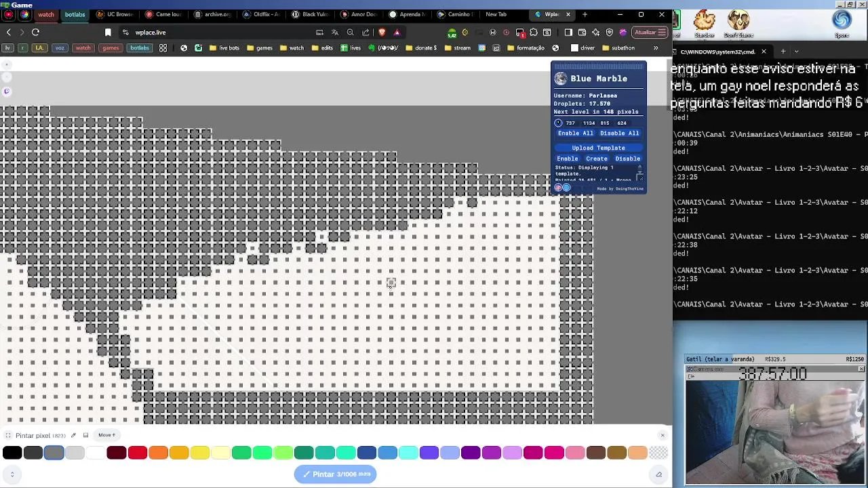
Task: Click the Spore desktop icon
Action: click(x=842, y=23)
